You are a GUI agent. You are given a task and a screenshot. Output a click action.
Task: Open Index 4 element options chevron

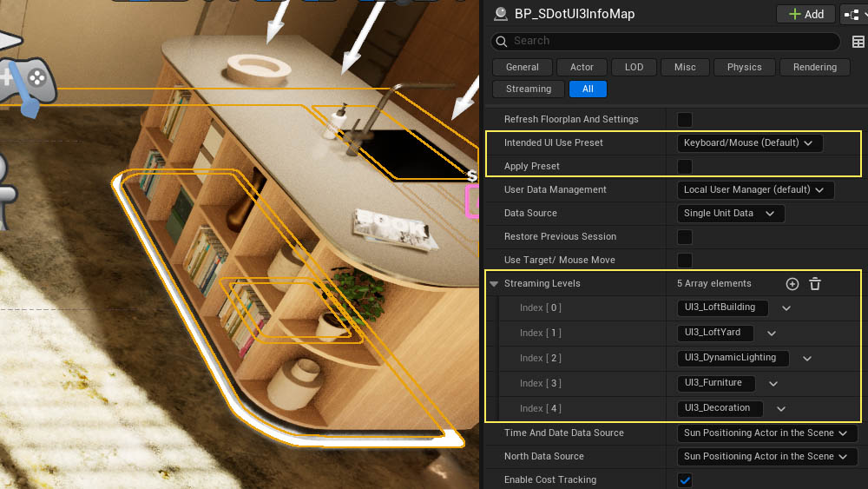click(781, 409)
